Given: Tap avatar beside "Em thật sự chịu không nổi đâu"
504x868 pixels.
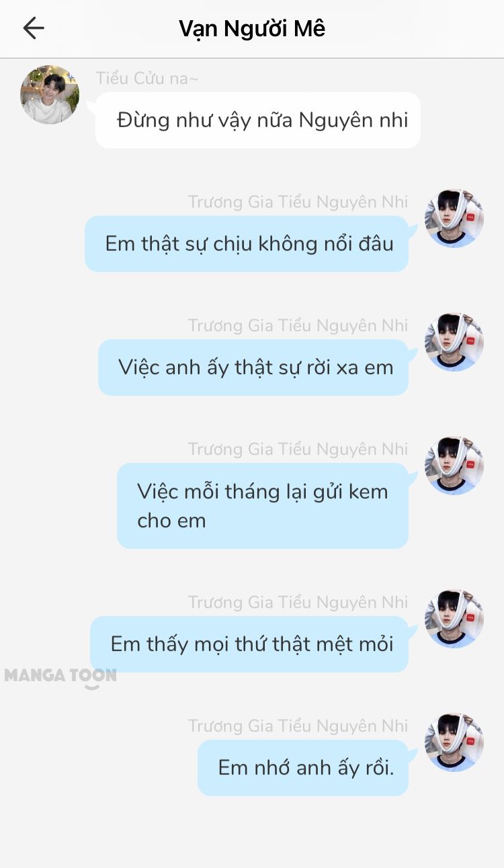Looking at the screenshot, I should pos(454,218).
